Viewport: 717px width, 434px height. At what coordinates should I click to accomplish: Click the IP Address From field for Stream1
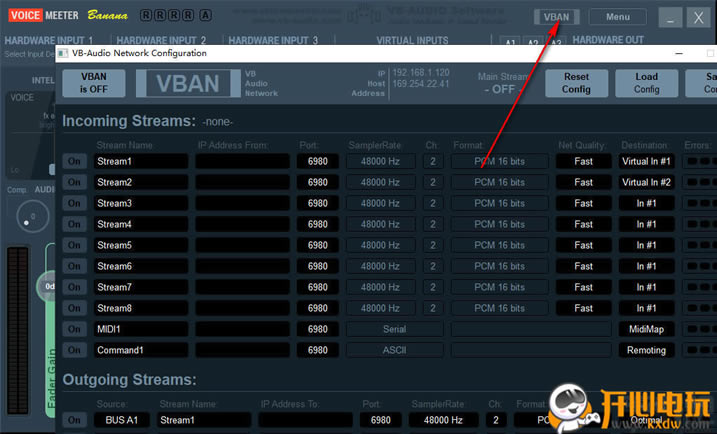[242, 161]
